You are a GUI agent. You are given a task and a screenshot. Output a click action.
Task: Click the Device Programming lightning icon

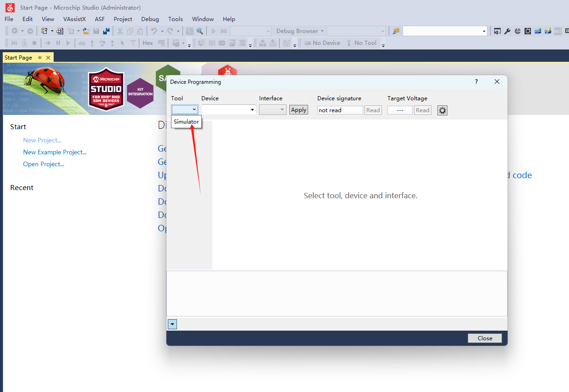click(548, 31)
